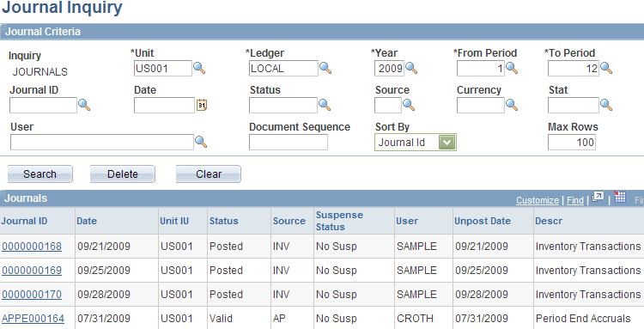Open journal APPE000164
644x329 pixels.
[33, 319]
